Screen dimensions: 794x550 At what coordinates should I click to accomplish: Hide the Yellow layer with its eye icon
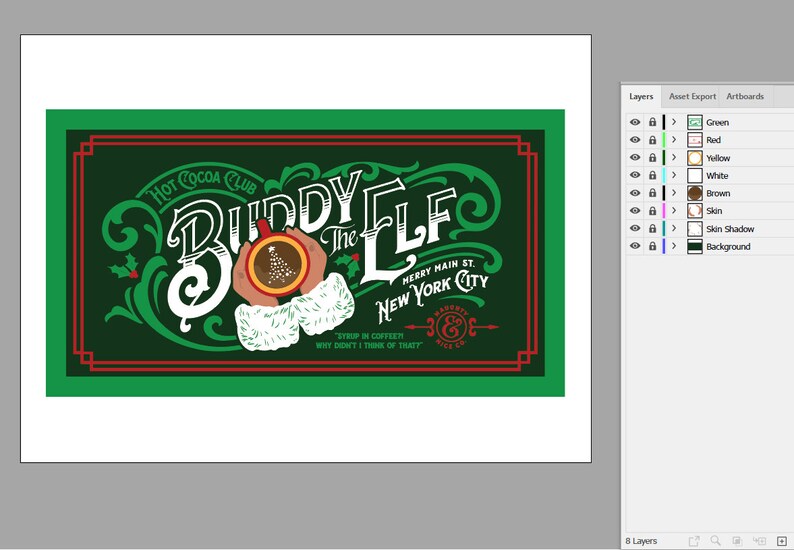point(635,158)
